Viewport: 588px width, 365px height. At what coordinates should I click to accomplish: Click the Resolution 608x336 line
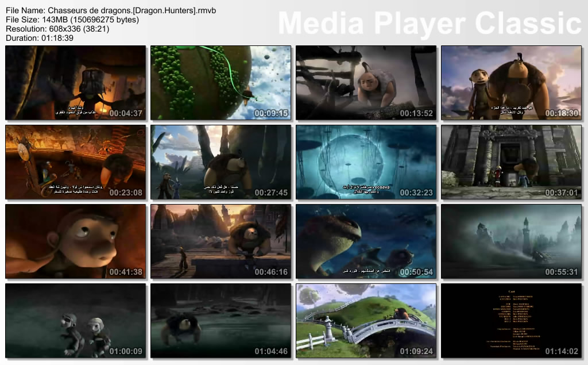[x=57, y=29]
